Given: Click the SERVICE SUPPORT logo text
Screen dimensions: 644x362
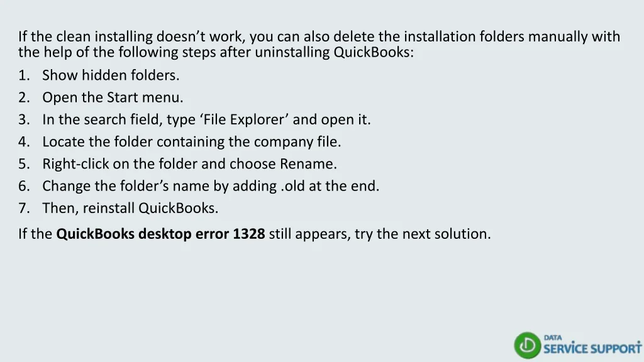Looking at the screenshot, I should 592,348.
